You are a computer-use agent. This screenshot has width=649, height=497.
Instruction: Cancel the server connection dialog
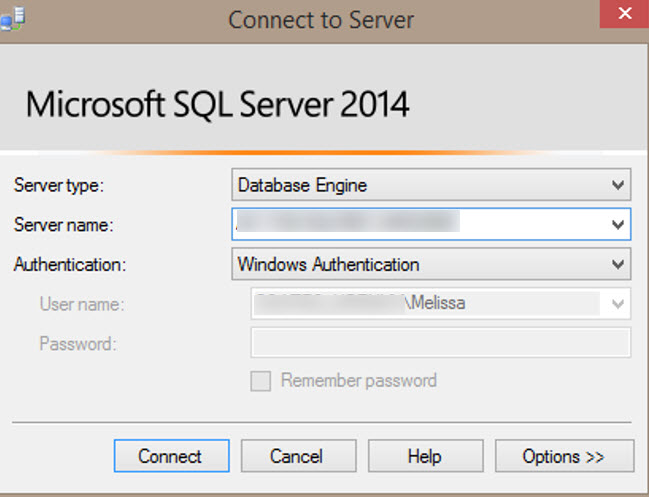point(298,456)
